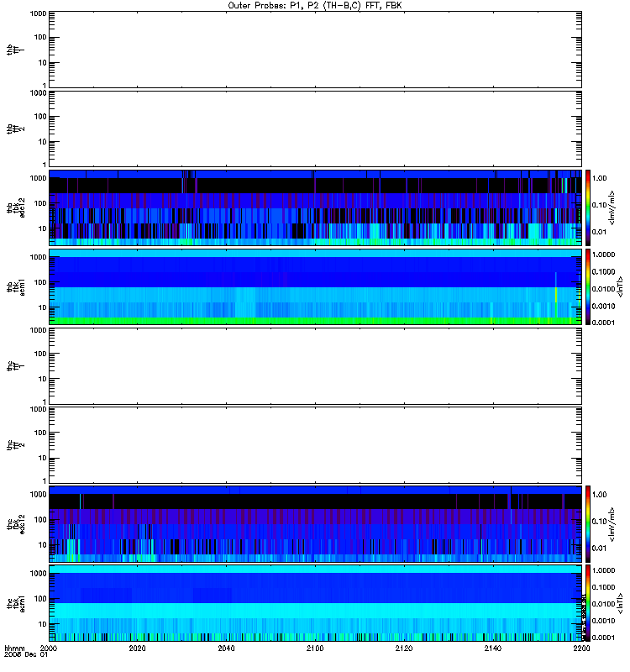This screenshot has height=672, width=630.
Task: Click the "2008 Dec 01" date label
Action: [x=26, y=654]
